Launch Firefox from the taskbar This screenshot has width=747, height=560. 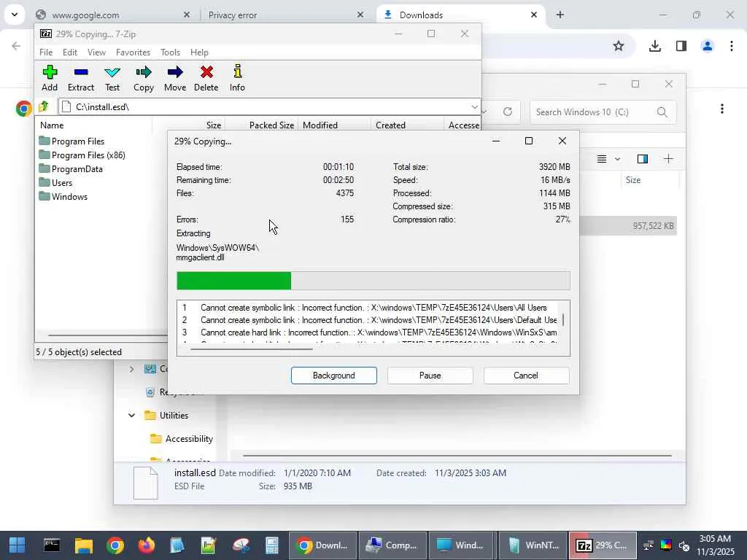coord(146,545)
